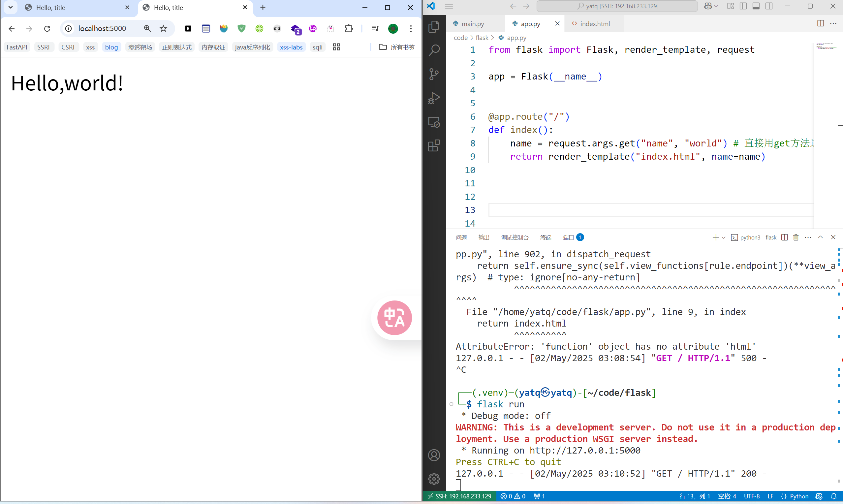843x504 pixels.
Task: Open terminal panel more actions ellipsis
Action: (x=808, y=237)
